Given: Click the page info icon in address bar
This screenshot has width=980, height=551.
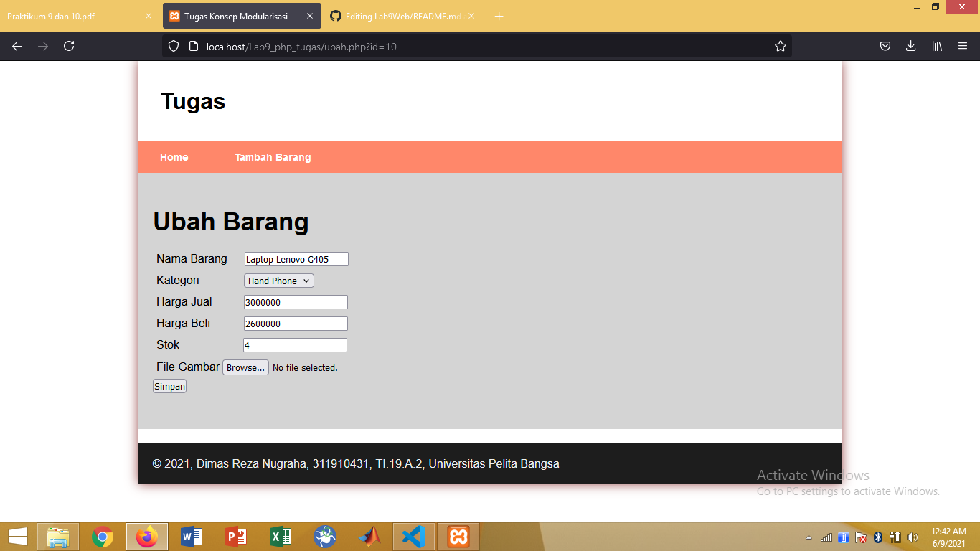Looking at the screenshot, I should [x=193, y=46].
